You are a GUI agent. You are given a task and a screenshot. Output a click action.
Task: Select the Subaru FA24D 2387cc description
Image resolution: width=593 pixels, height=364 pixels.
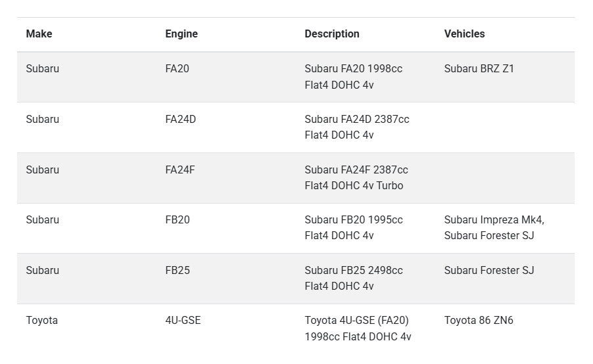pos(356,127)
